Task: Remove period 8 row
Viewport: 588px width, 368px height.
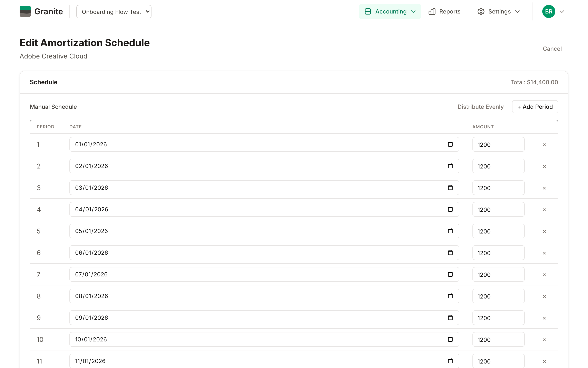Action: 544,296
